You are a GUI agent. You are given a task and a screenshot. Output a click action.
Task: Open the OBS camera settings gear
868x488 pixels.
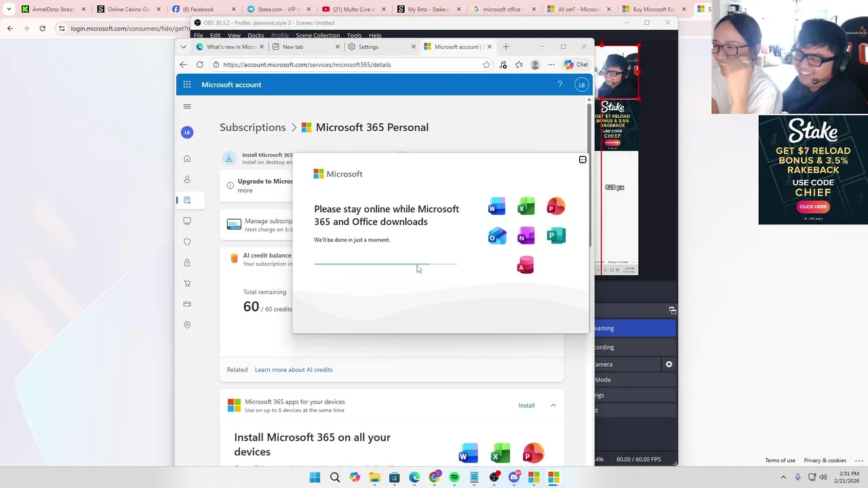tap(669, 365)
